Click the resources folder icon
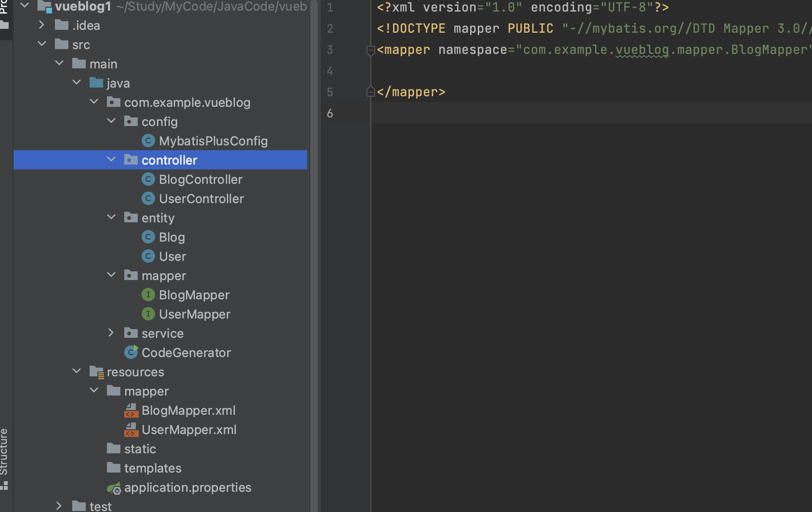This screenshot has width=812, height=512. (x=96, y=372)
